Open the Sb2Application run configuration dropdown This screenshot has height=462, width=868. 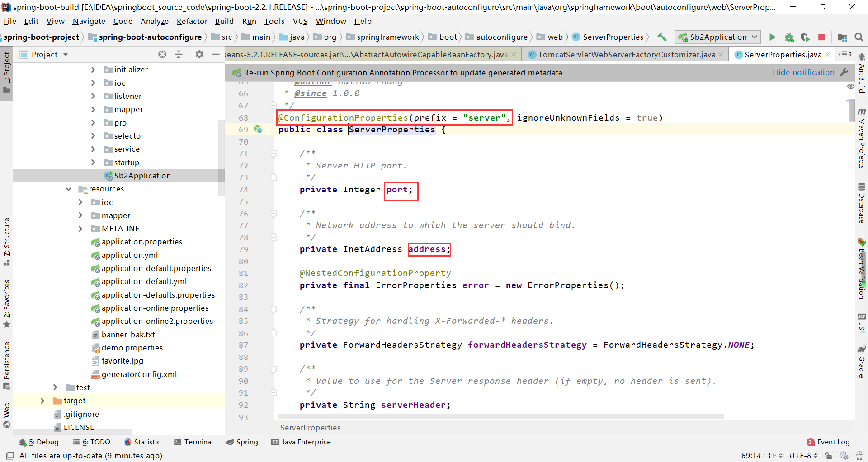click(x=718, y=37)
